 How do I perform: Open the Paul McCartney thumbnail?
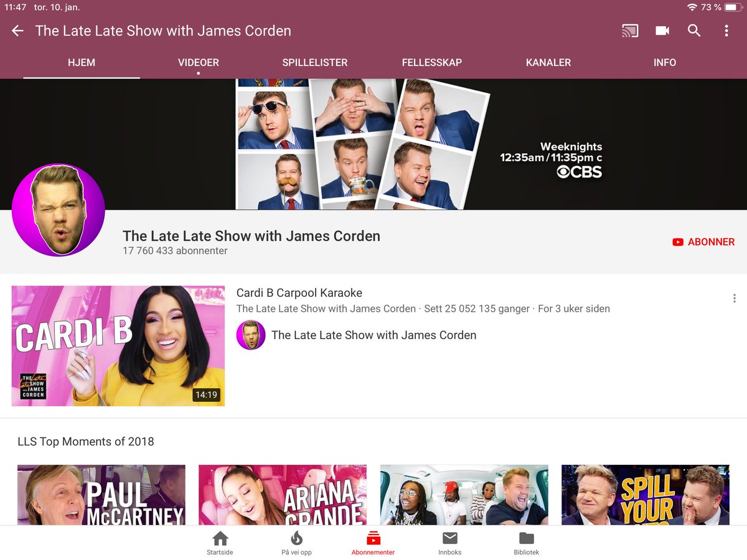coord(101,495)
